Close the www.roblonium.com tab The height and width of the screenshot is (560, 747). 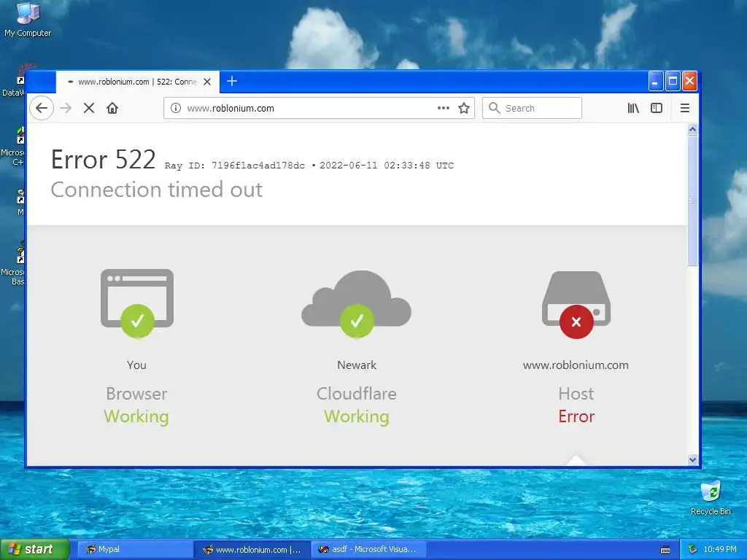207,82
